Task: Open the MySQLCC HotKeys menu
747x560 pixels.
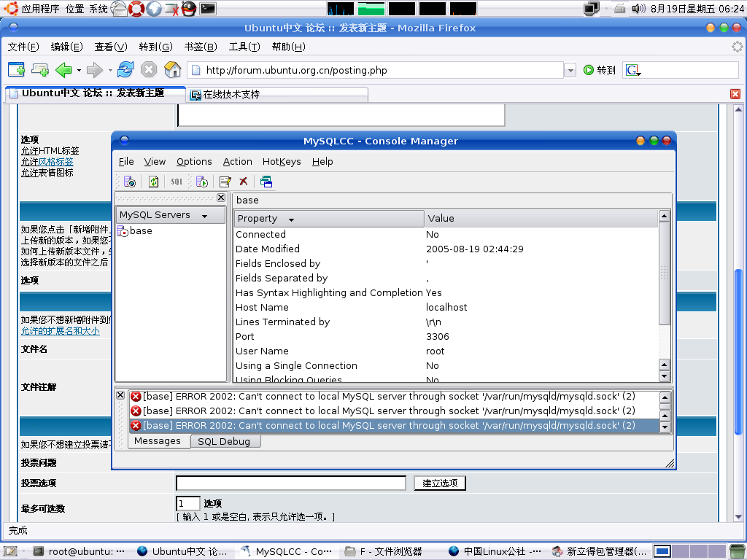Action: 282,161
